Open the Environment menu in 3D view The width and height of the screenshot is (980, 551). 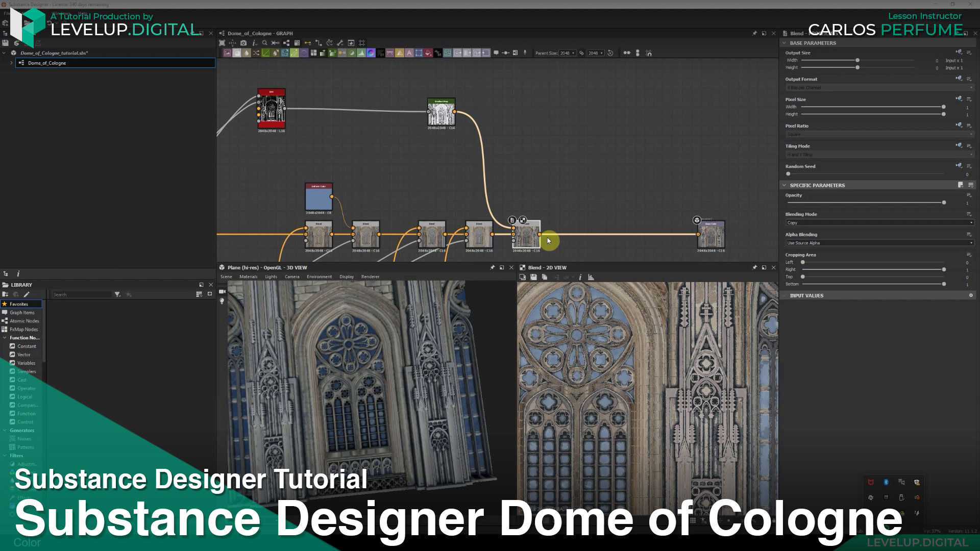click(319, 277)
